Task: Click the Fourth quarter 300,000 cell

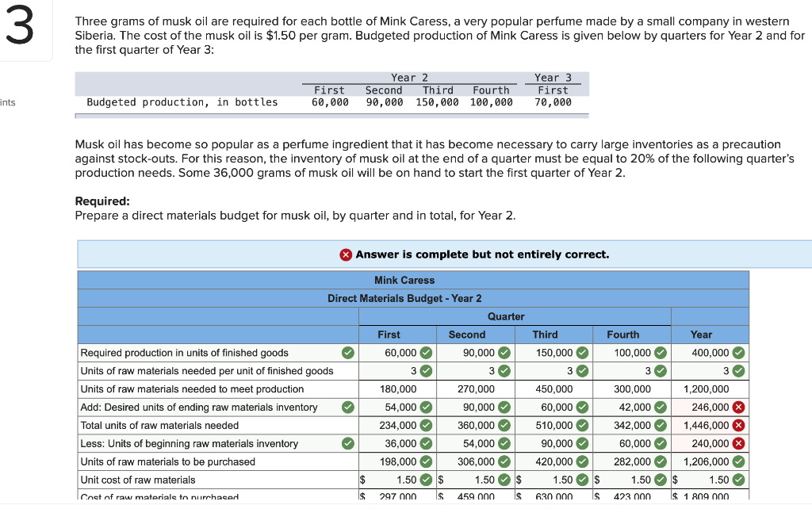Action: coord(632,388)
